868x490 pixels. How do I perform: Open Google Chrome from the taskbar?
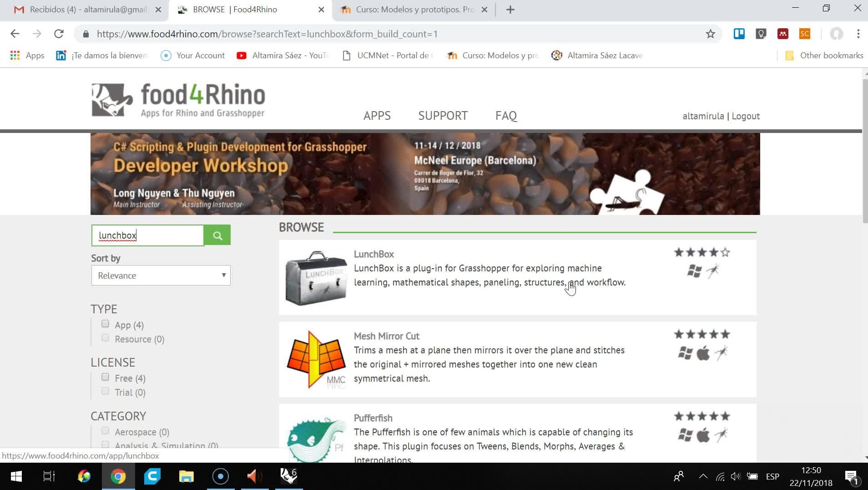118,476
